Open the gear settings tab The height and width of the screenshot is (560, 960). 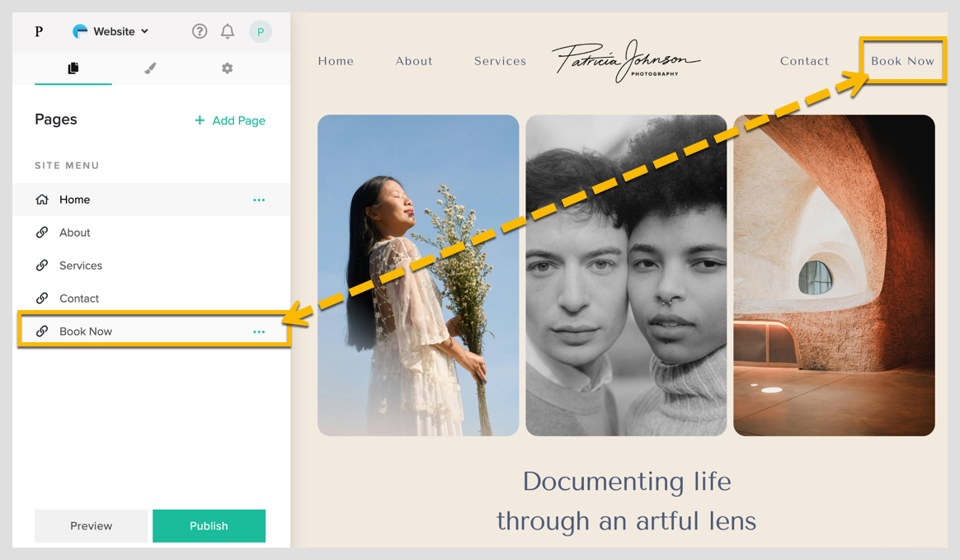pyautogui.click(x=227, y=68)
